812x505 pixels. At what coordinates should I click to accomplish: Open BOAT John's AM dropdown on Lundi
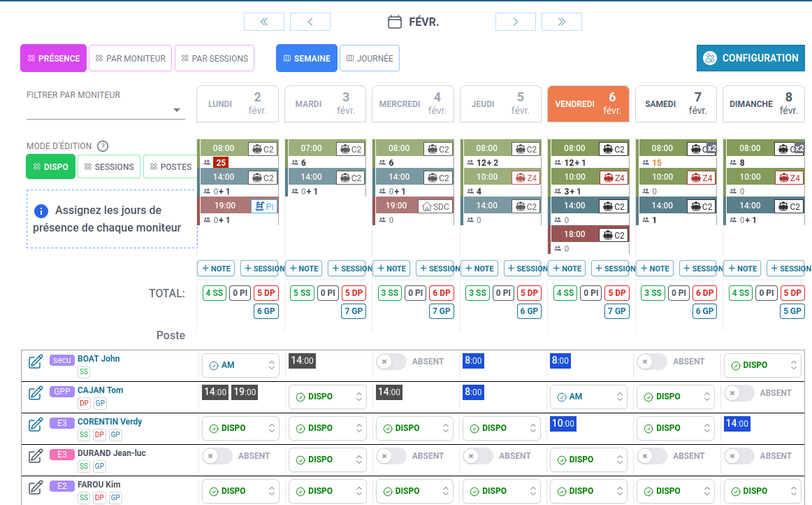[x=240, y=365]
